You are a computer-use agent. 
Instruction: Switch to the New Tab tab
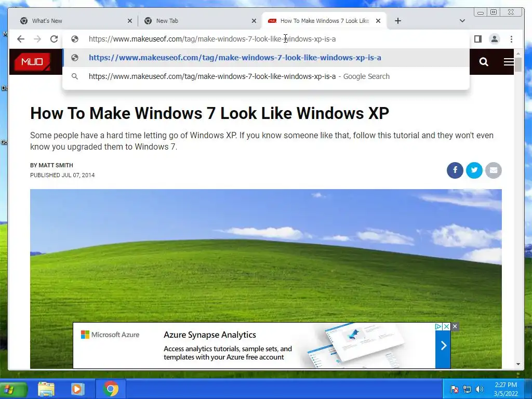coord(199,21)
